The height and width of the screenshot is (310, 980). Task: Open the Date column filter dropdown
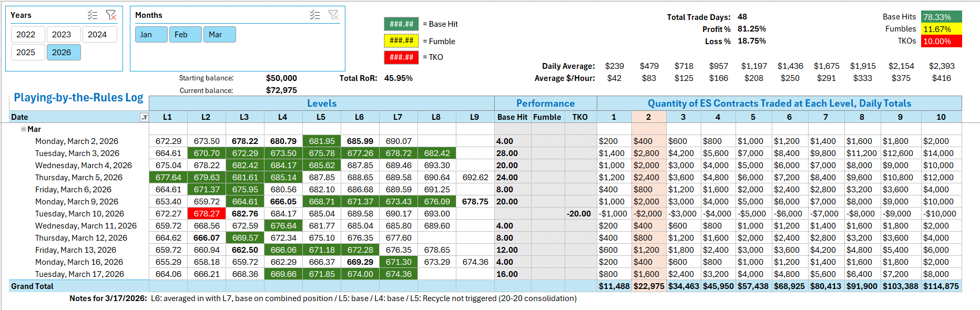click(x=144, y=117)
